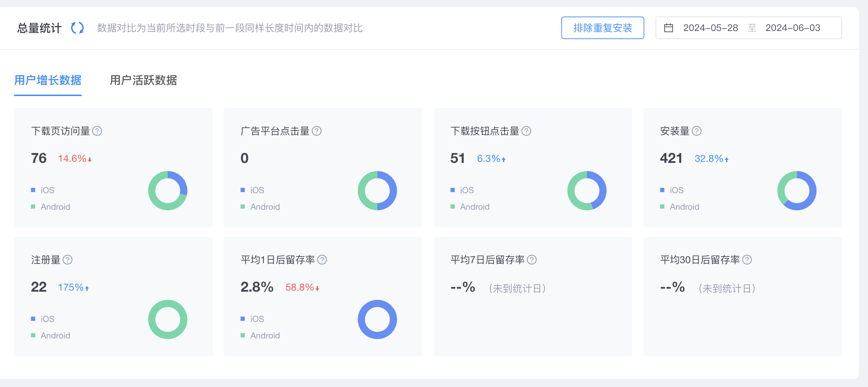Open help icon next to 下载页访问量
This screenshot has height=387, width=868.
97,131
